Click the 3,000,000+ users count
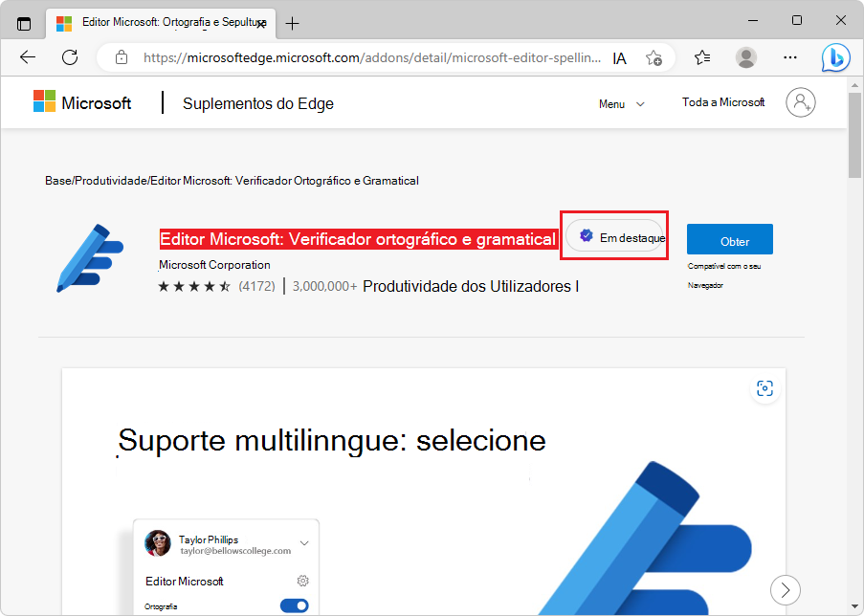 324,287
